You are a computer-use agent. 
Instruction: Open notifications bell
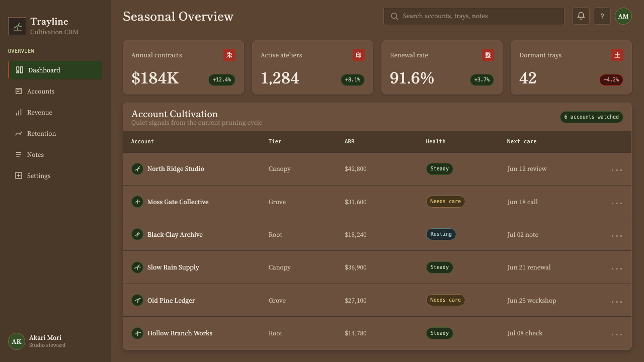[x=581, y=16]
